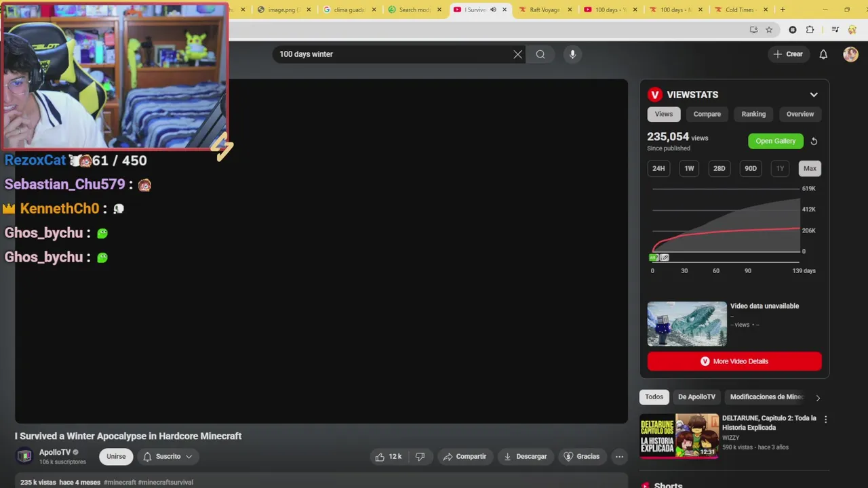Bookmark this page with star icon
Viewport: 868px width, 488px height.
point(769,30)
